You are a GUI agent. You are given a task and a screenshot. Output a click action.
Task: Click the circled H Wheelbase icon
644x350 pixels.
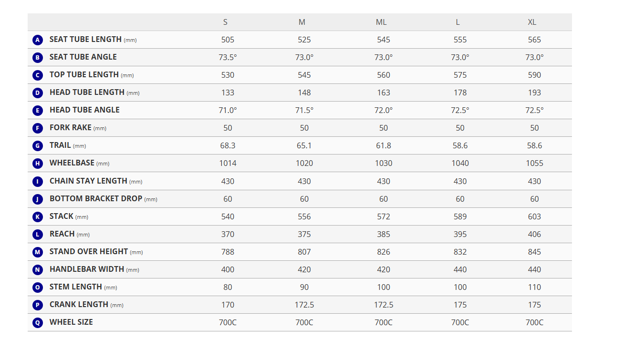[38, 164]
